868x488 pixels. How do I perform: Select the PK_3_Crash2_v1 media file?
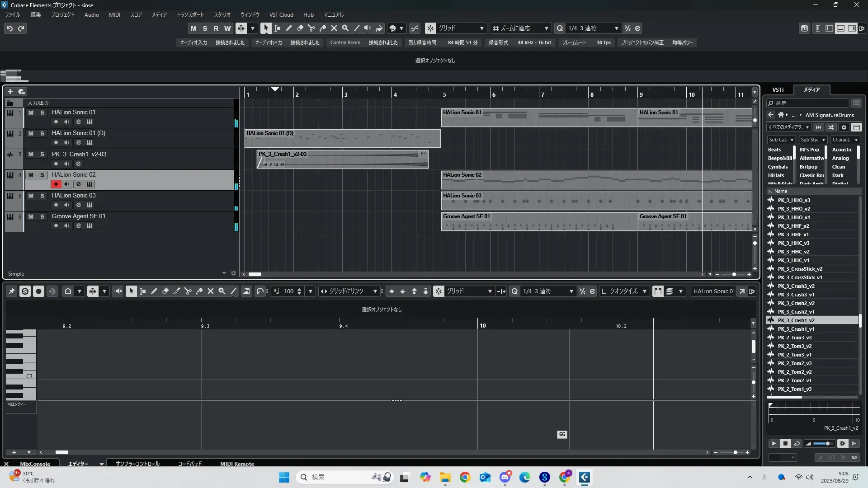point(796,312)
